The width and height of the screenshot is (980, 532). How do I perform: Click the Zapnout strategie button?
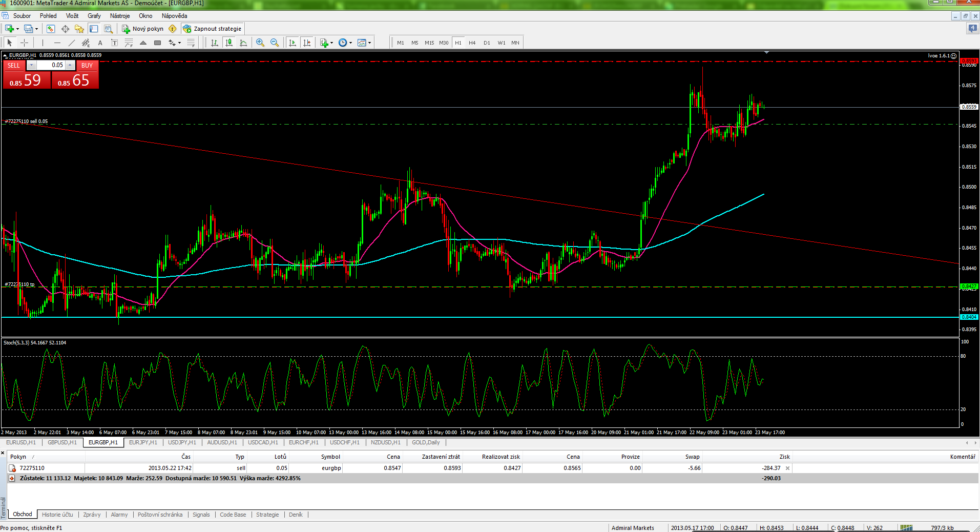click(212, 29)
